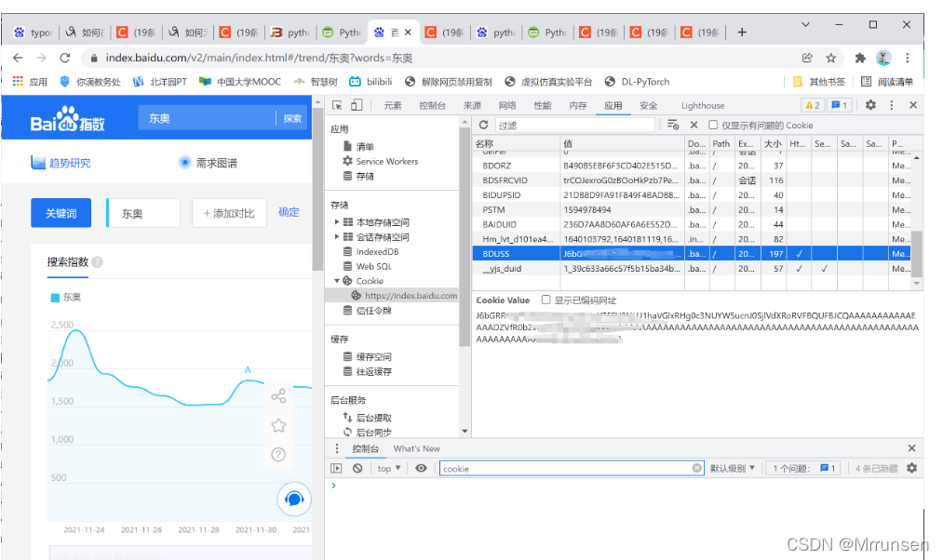This screenshot has width=943, height=560.
Task: Activate DevTools inspect element picker
Action: [x=337, y=105]
